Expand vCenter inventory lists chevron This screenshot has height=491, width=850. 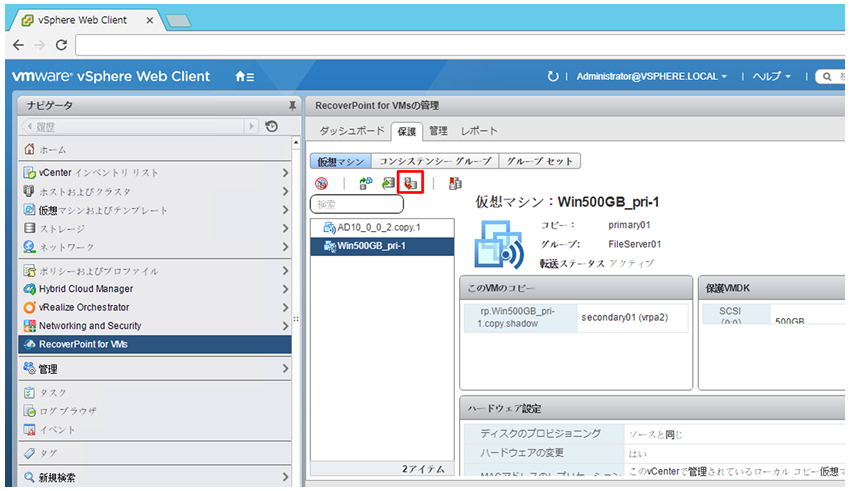pyautogui.click(x=285, y=173)
